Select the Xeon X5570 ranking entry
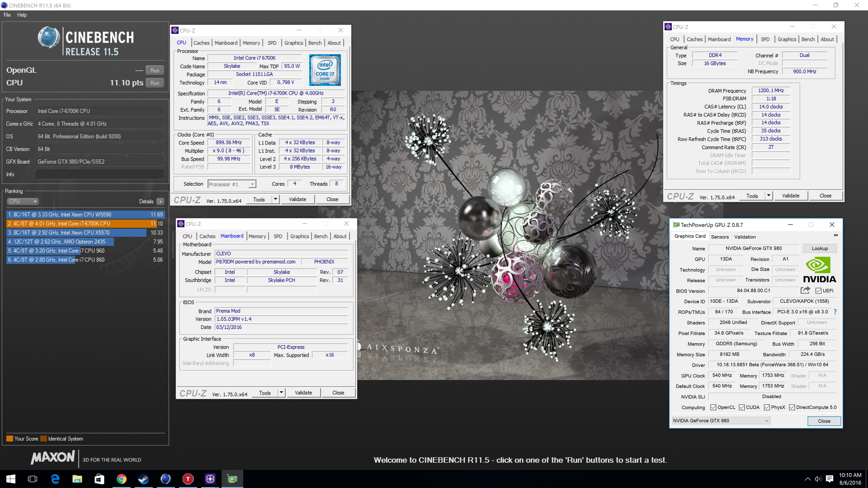 (85, 233)
